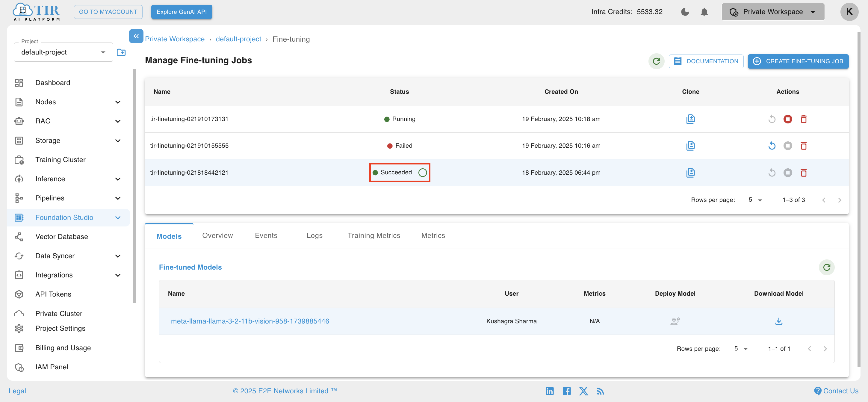Delete job tir-finetuning-021818442121
Viewport: 868px width, 402px height.
804,173
